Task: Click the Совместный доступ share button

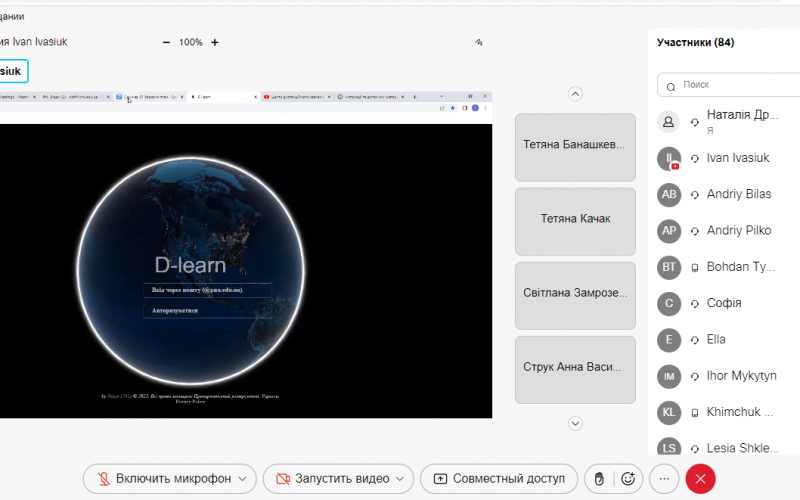Action: tap(499, 479)
